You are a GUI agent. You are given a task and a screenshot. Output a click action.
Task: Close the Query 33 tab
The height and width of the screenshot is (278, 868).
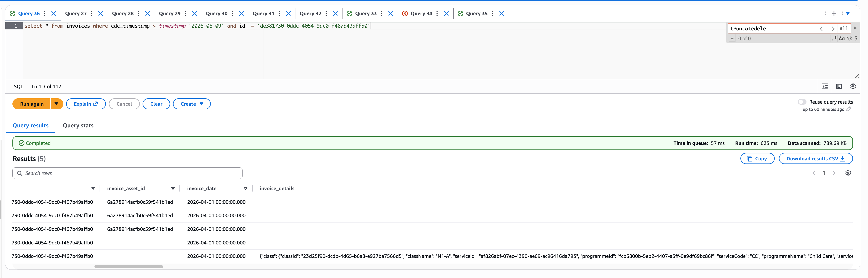click(391, 13)
